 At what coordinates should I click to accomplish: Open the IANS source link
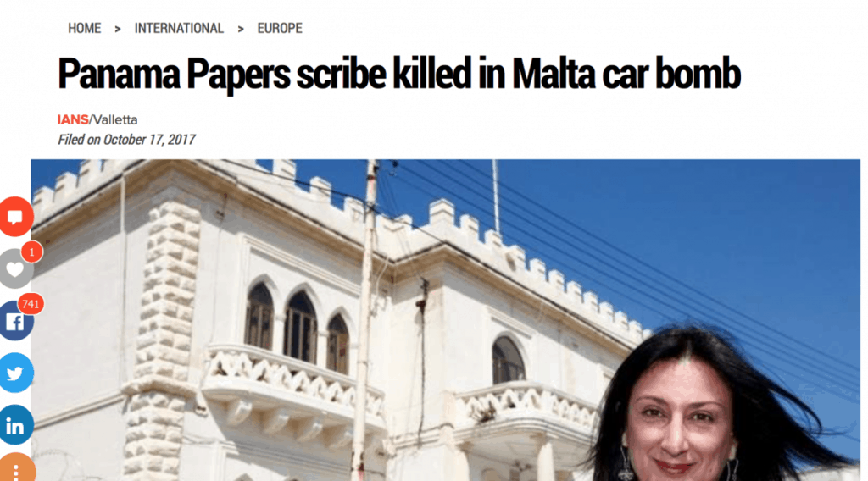point(73,119)
